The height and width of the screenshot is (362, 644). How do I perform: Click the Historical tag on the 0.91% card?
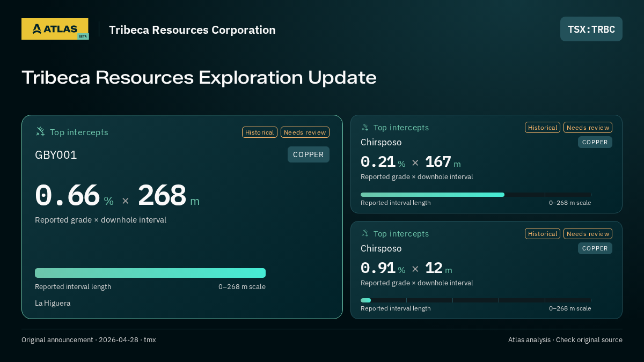[x=543, y=233]
